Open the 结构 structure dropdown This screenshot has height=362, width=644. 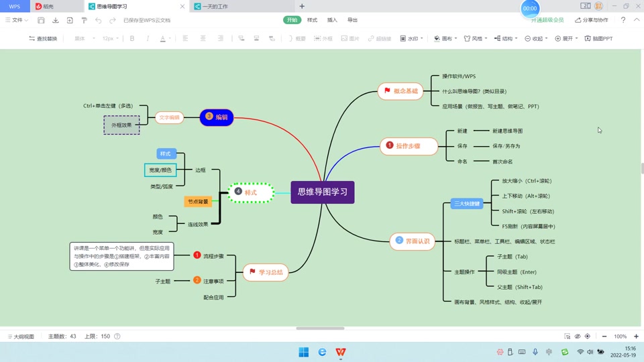(506, 38)
